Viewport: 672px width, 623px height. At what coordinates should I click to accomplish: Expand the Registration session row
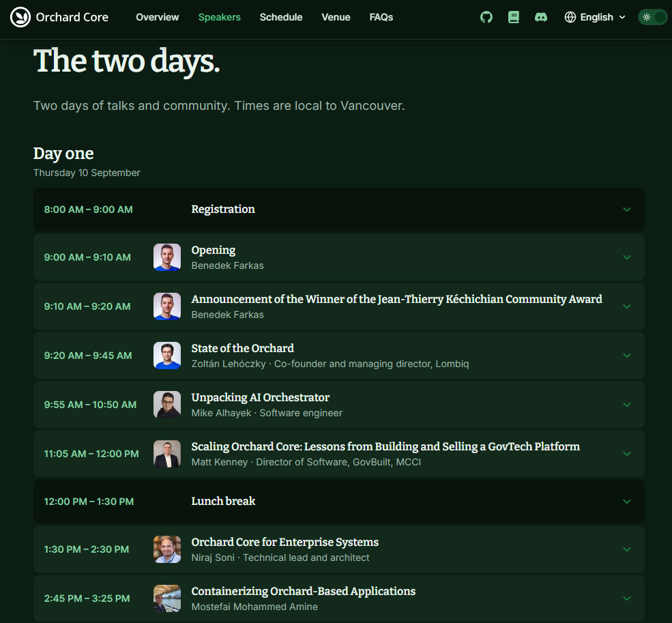click(339, 209)
